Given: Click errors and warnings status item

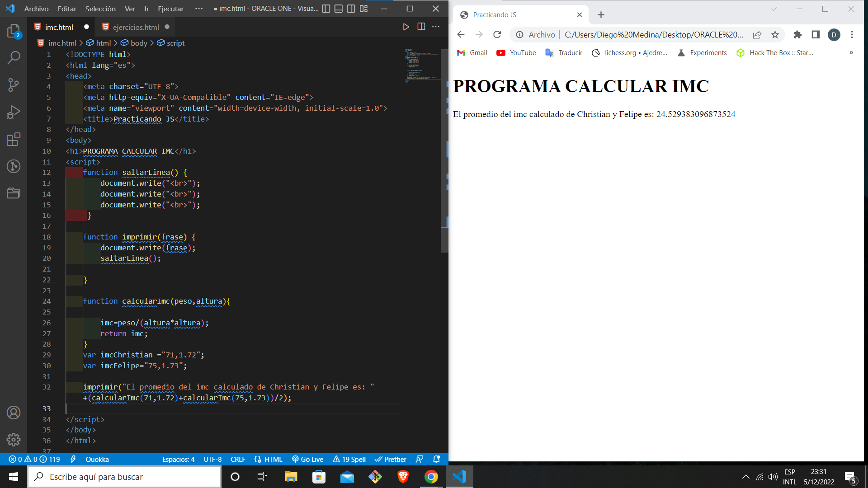Looking at the screenshot, I should 34,459.
